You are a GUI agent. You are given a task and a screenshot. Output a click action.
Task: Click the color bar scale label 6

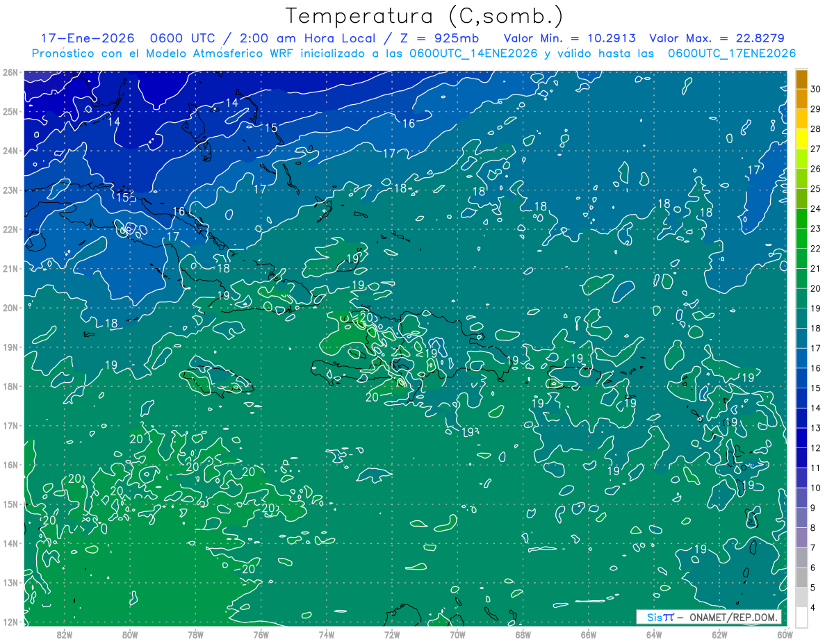(813, 568)
